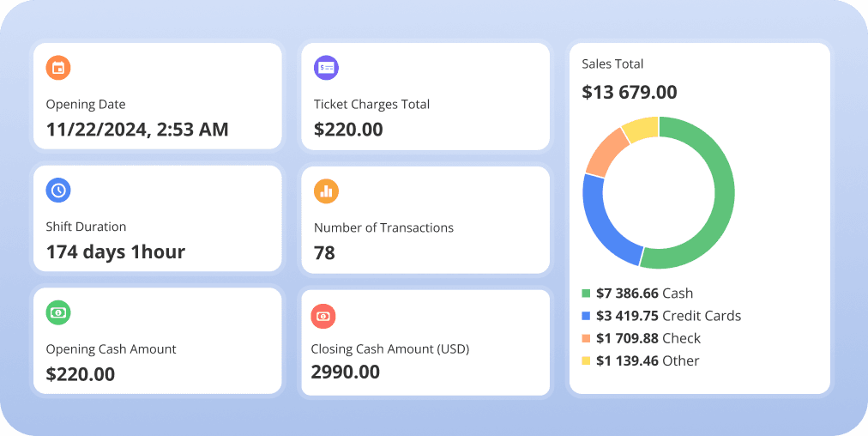Select the yellow Other donut segment
The width and height of the screenshot is (868, 436).
pyautogui.click(x=642, y=129)
